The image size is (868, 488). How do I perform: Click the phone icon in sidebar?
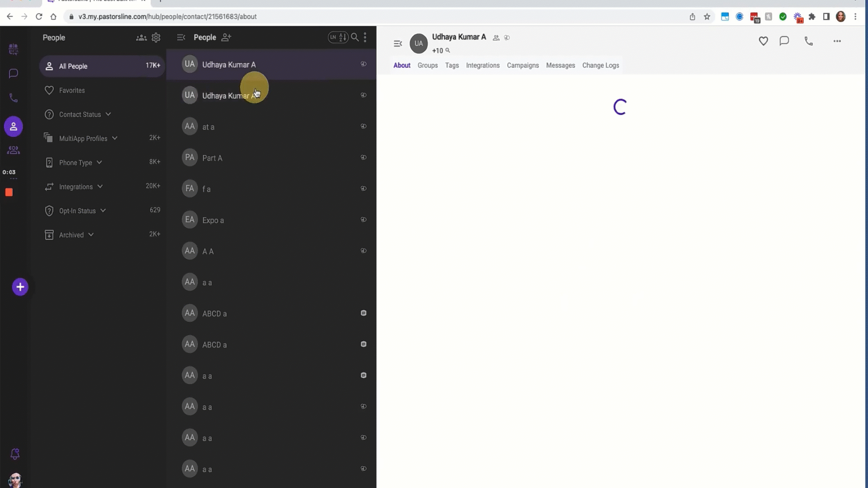click(x=13, y=98)
